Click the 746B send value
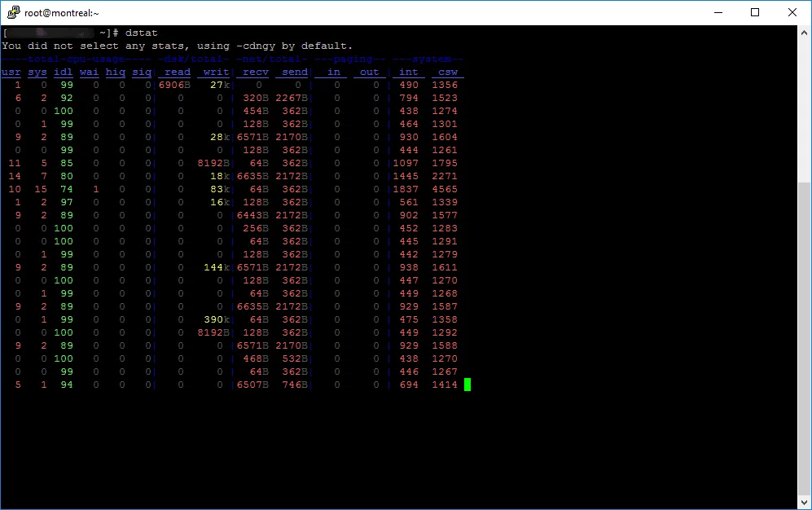The image size is (812, 510). click(x=295, y=385)
